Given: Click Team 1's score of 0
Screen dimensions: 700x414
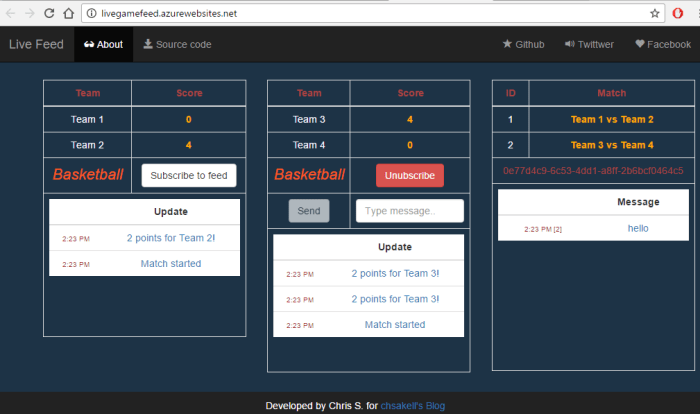Looking at the screenshot, I should 188,119.
